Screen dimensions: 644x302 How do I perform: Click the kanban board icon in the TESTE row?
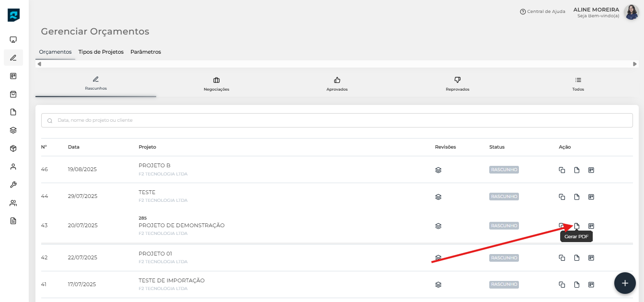(x=591, y=197)
